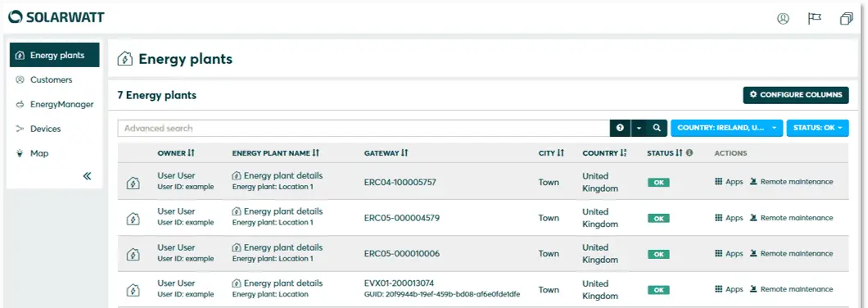The width and height of the screenshot is (868, 308).
Task: Expand the search options caret dropdown
Action: coord(639,128)
